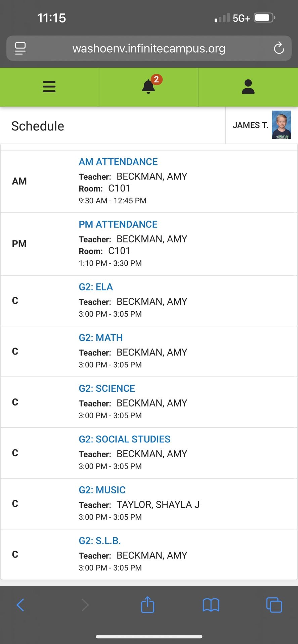
Task: Open the browser bookmarks
Action: (x=211, y=605)
